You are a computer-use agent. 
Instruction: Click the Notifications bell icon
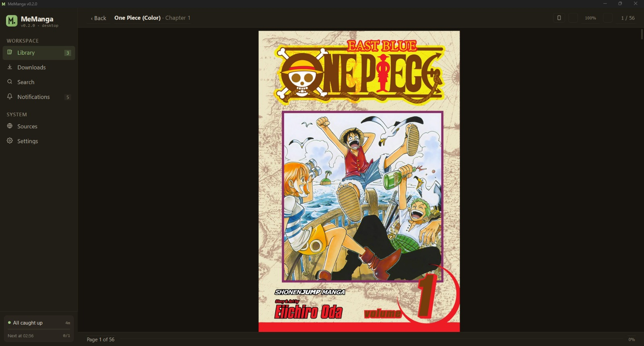tap(10, 97)
